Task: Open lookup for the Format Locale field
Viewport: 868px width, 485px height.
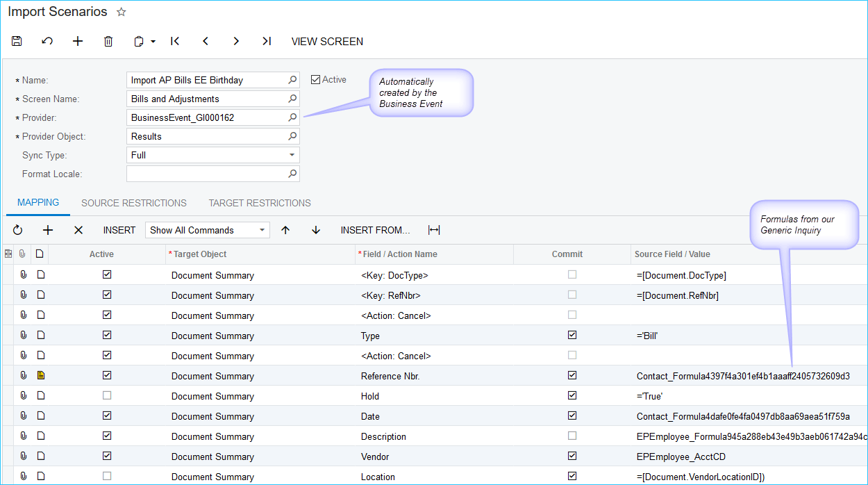Action: tap(292, 174)
